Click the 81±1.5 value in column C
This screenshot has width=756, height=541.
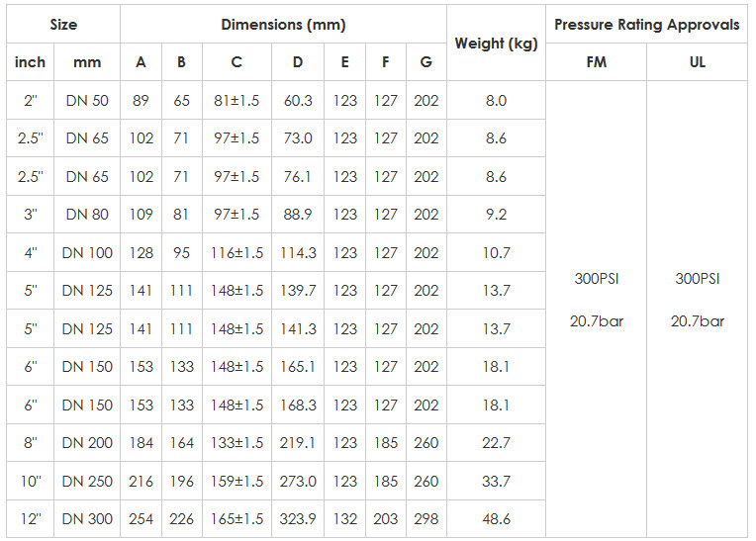[x=236, y=100]
